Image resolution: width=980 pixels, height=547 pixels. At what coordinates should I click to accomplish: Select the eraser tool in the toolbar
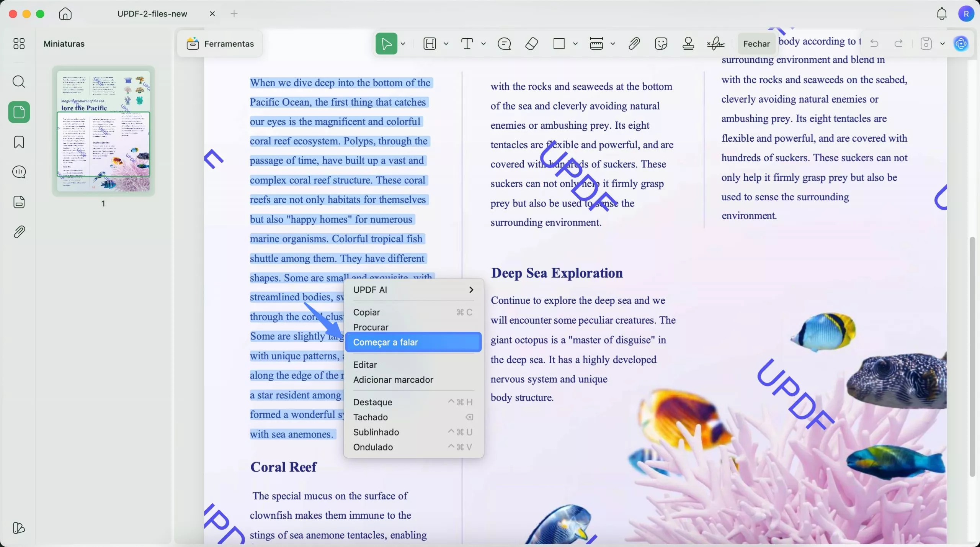531,43
